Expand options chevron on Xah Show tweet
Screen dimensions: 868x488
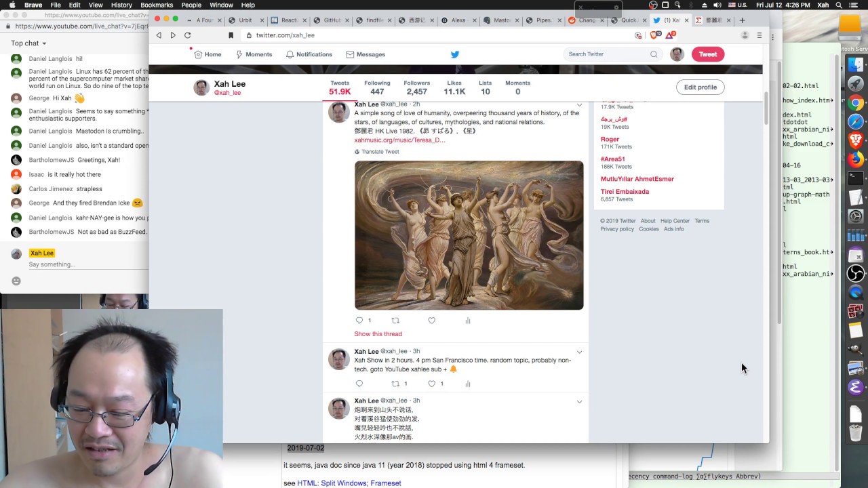pyautogui.click(x=579, y=352)
